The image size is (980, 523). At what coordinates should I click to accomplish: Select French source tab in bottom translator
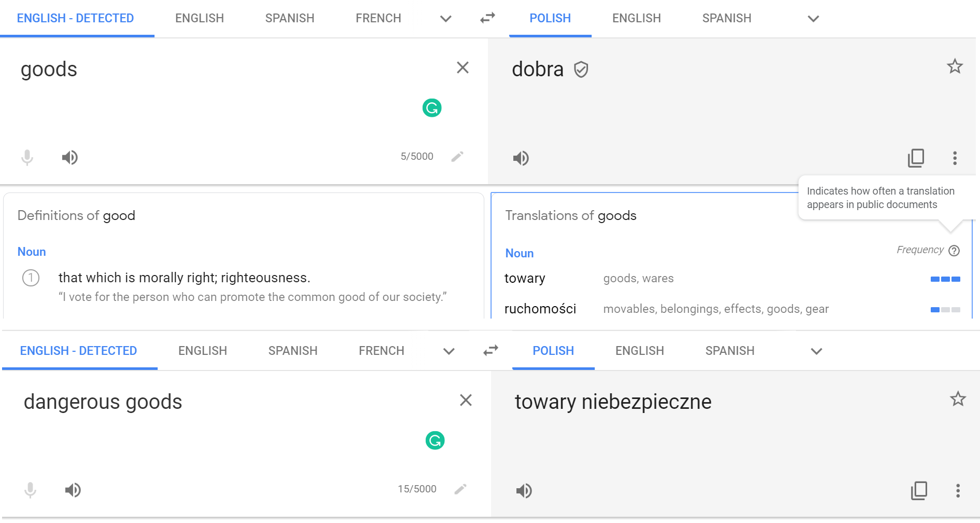381,351
